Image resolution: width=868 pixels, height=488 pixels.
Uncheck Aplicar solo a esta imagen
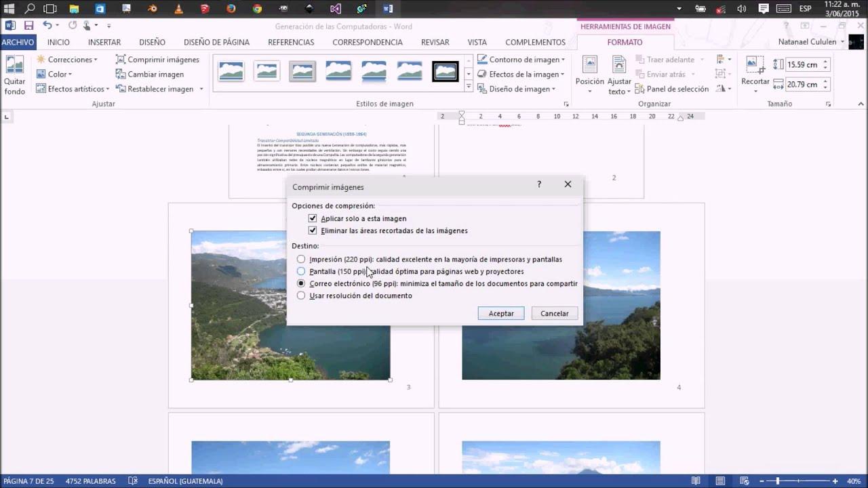313,218
